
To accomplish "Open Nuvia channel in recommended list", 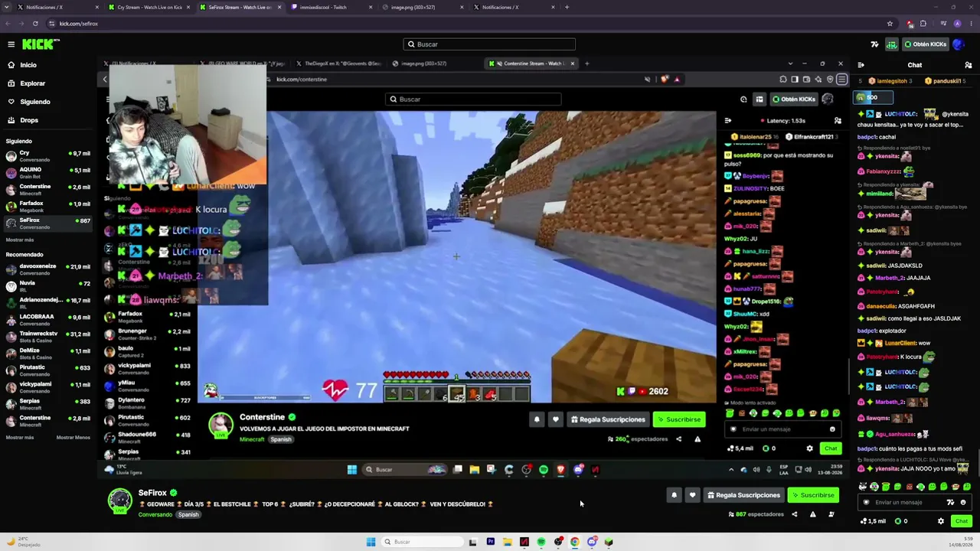I will pos(47,286).
